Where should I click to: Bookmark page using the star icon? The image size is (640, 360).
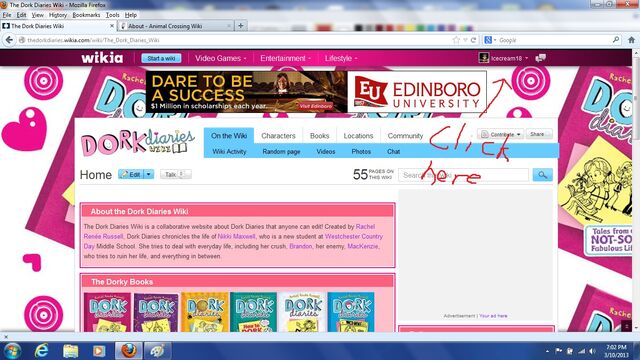pos(456,40)
